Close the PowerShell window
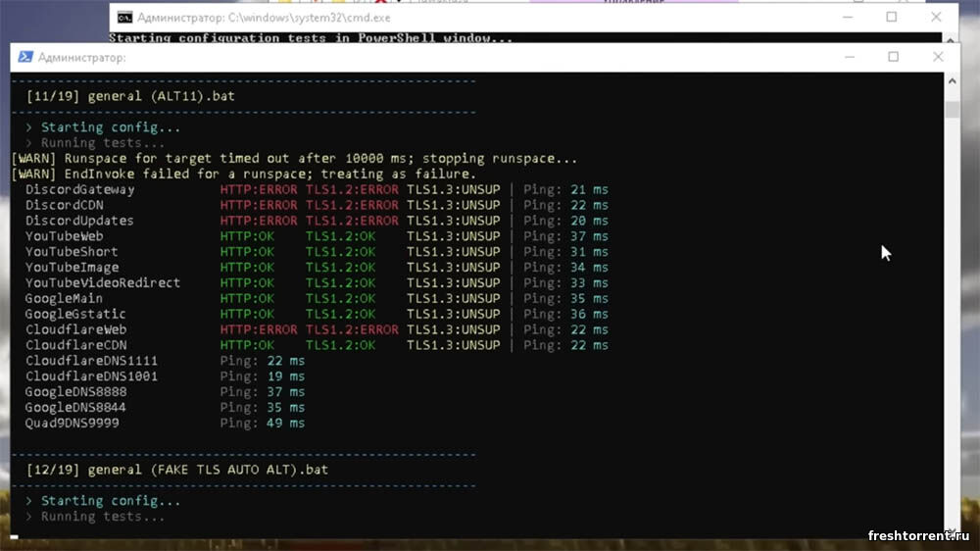980x551 pixels. [x=938, y=57]
